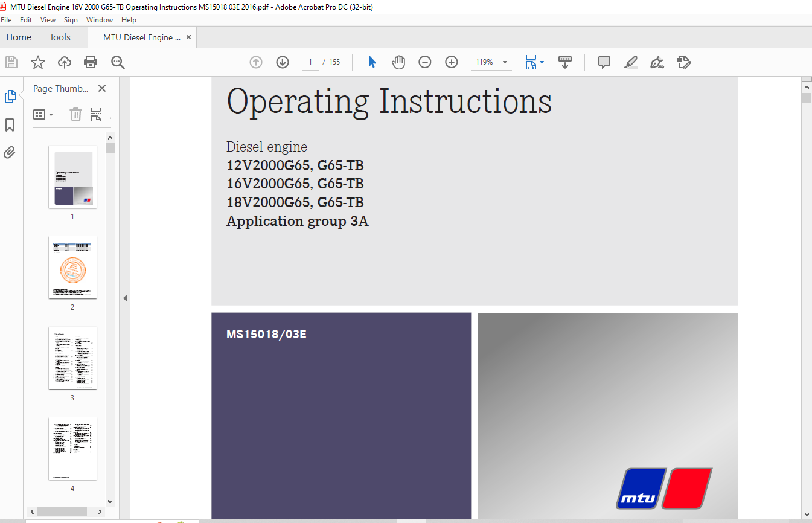Switch to the Tools tab
The image size is (812, 523).
click(x=60, y=37)
